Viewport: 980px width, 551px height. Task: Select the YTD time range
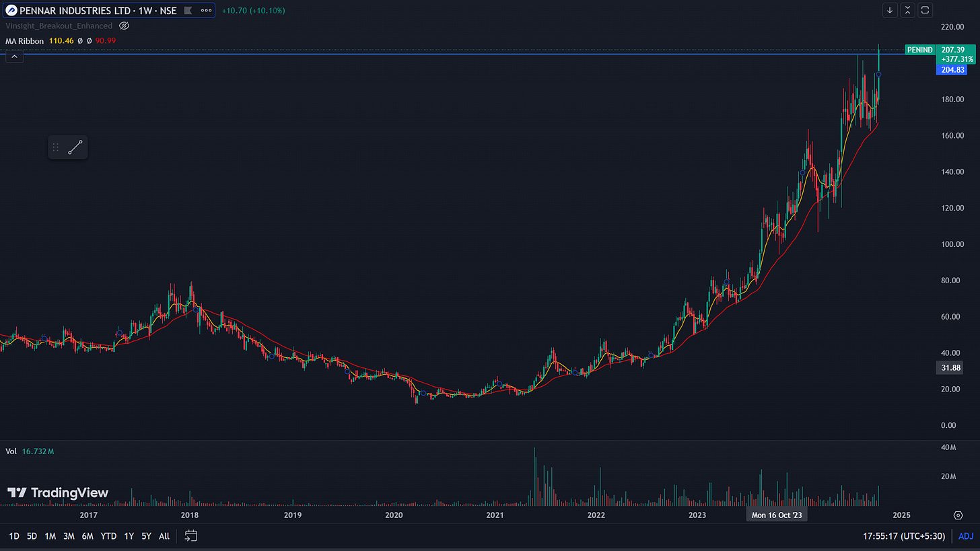pos(108,536)
